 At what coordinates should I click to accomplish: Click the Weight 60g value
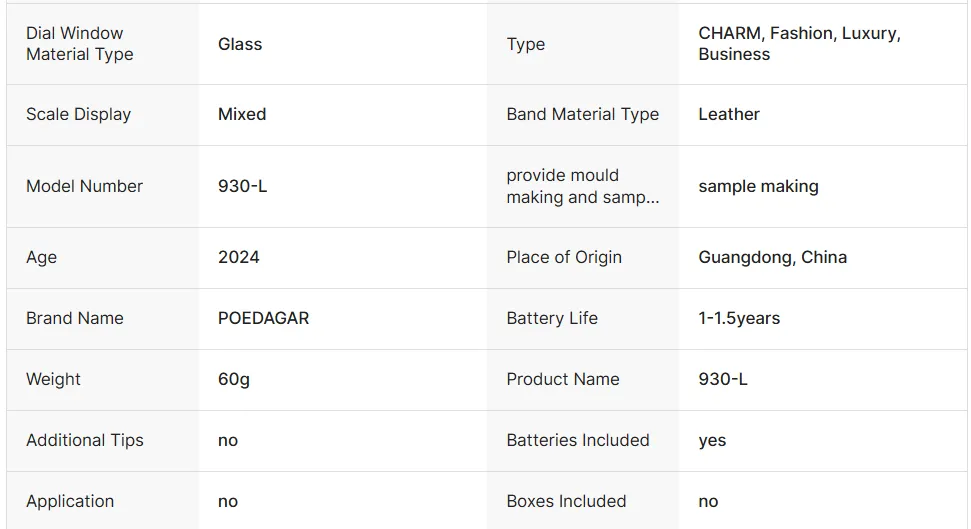pyautogui.click(x=233, y=379)
